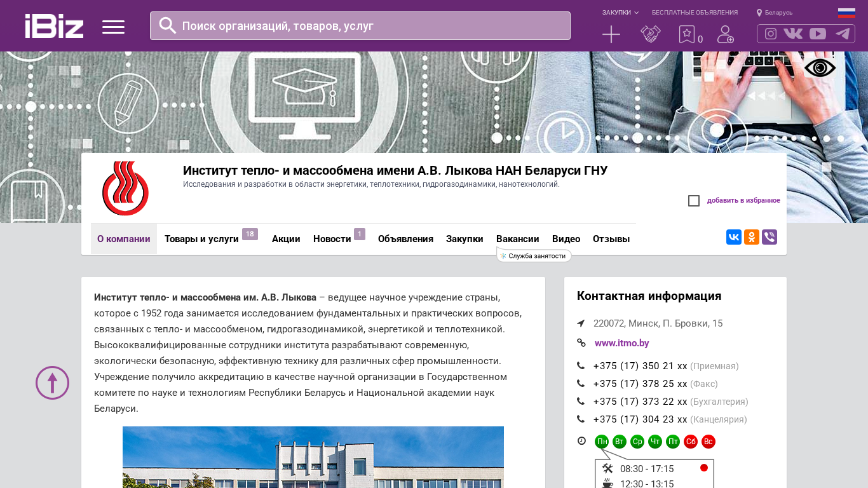Open the Telegram icon in header

click(x=843, y=34)
